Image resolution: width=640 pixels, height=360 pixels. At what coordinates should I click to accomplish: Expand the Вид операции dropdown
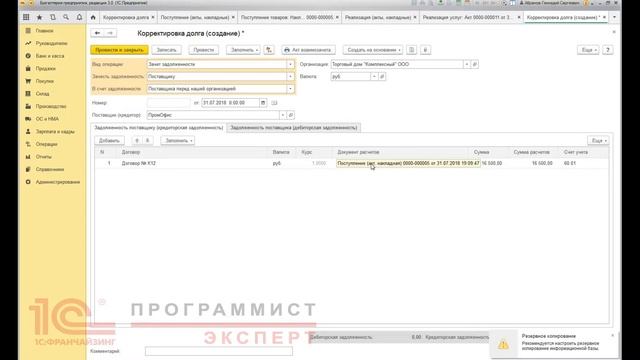point(290,64)
